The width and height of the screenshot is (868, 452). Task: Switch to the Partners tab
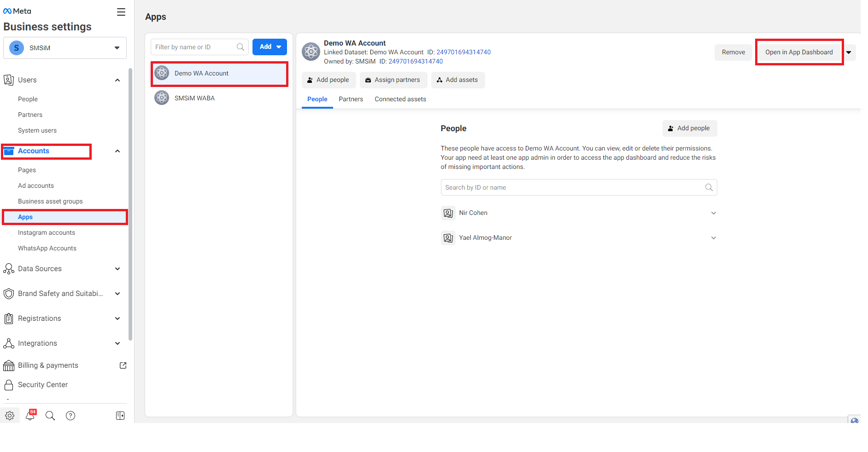point(351,99)
